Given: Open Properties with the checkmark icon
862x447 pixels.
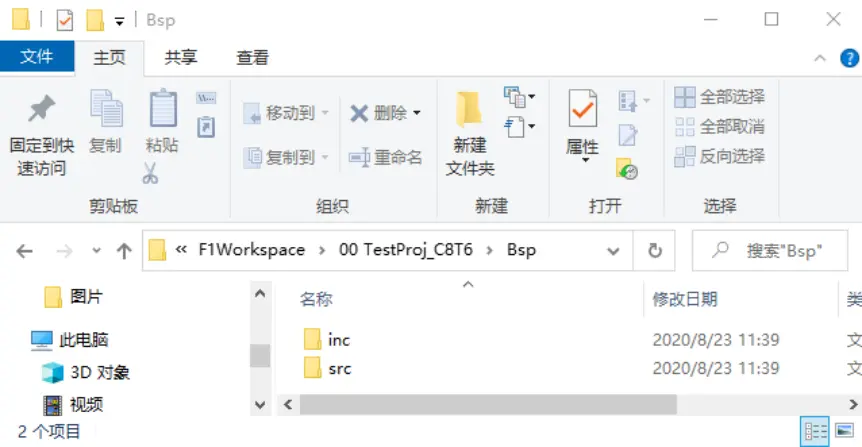Looking at the screenshot, I should pos(582,108).
